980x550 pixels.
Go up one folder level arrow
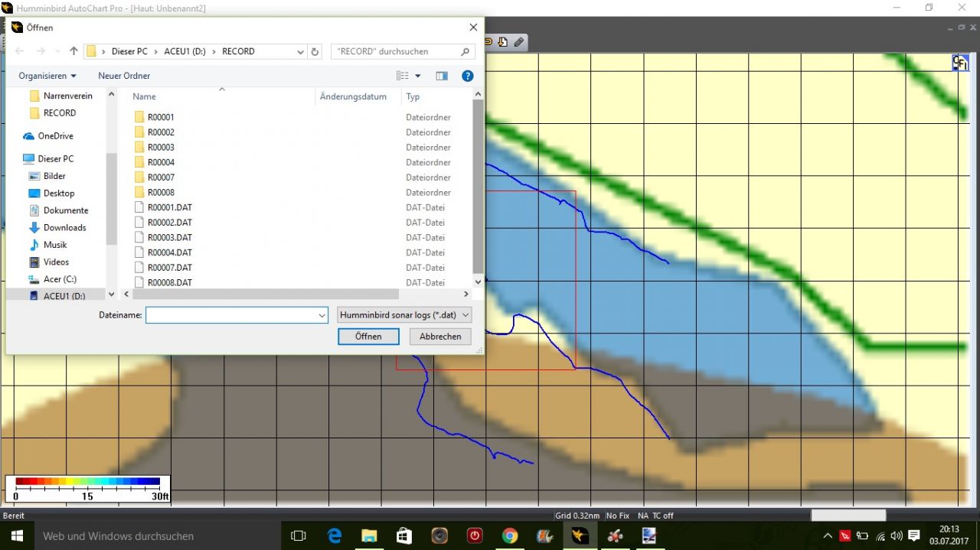(73, 51)
